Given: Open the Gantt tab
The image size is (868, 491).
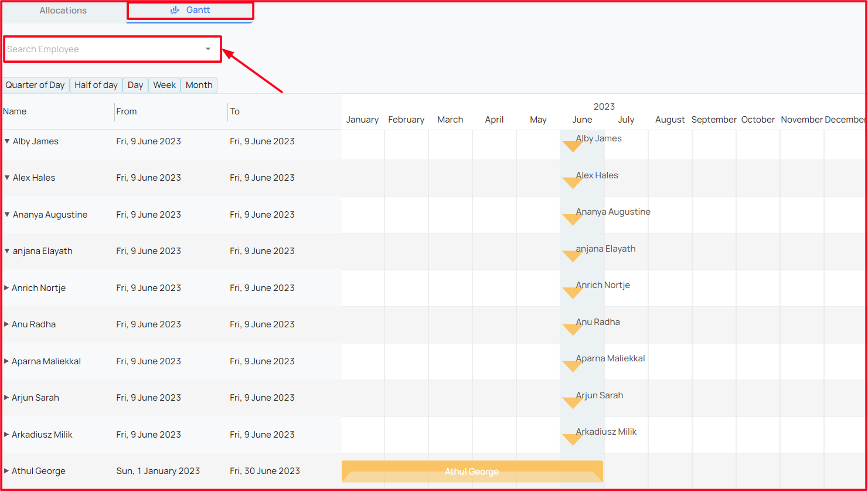Looking at the screenshot, I should click(x=190, y=11).
